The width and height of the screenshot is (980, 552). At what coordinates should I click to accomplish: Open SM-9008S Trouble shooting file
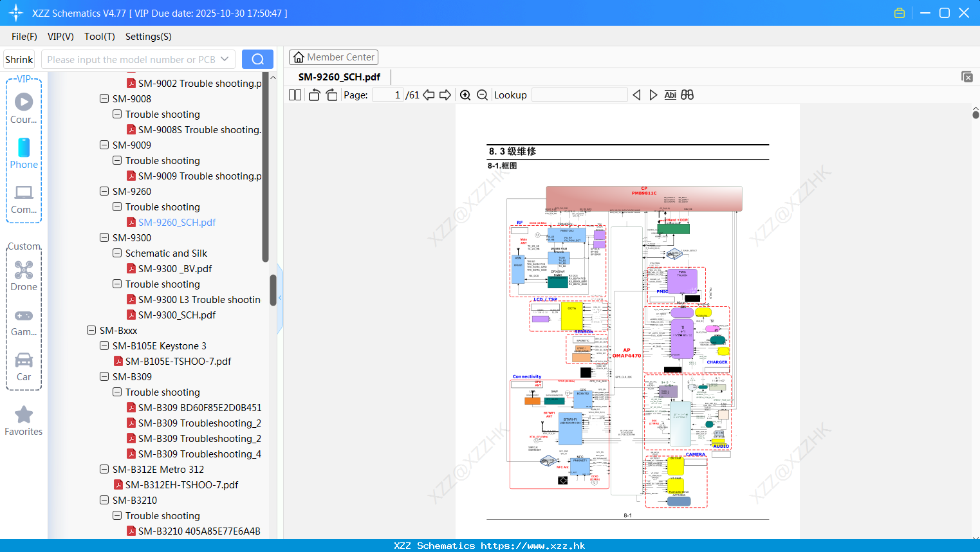199,129
